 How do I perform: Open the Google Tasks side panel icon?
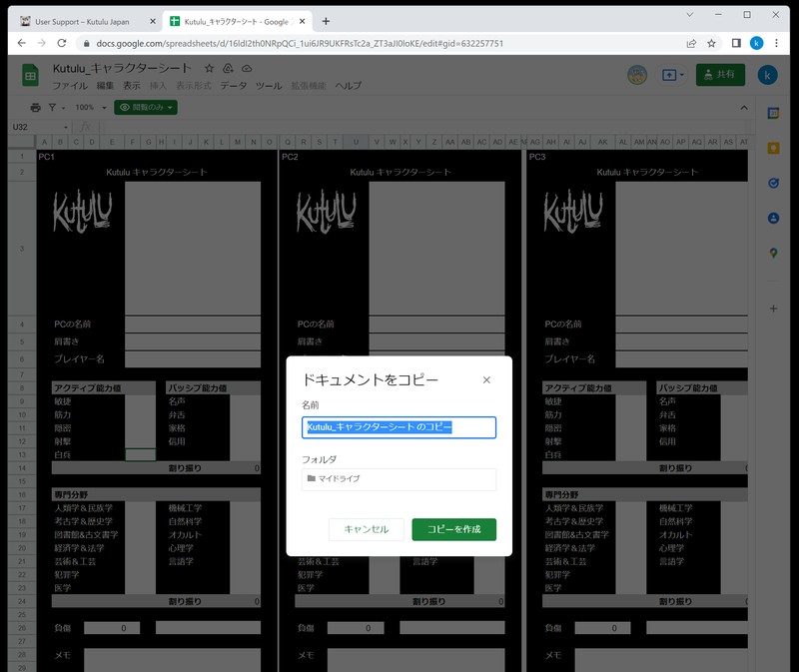(x=773, y=184)
